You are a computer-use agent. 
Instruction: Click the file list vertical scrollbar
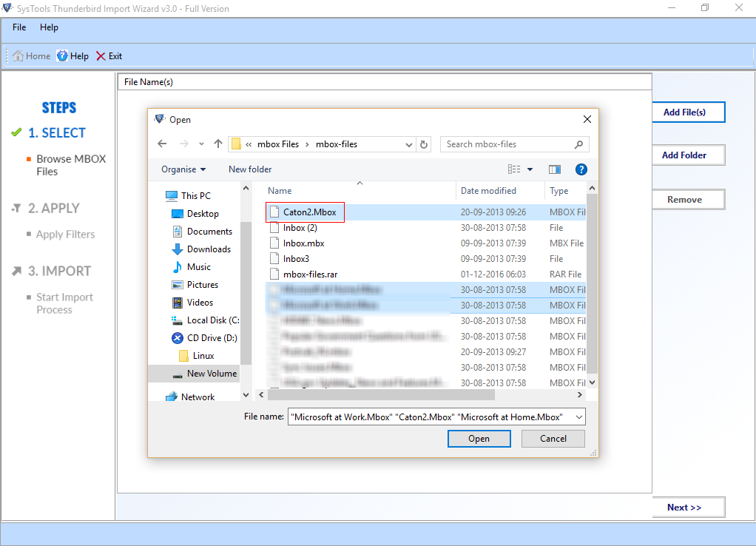592,285
